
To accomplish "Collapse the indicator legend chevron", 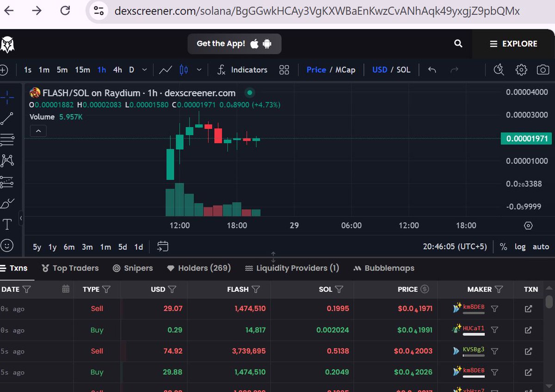I will [x=38, y=131].
